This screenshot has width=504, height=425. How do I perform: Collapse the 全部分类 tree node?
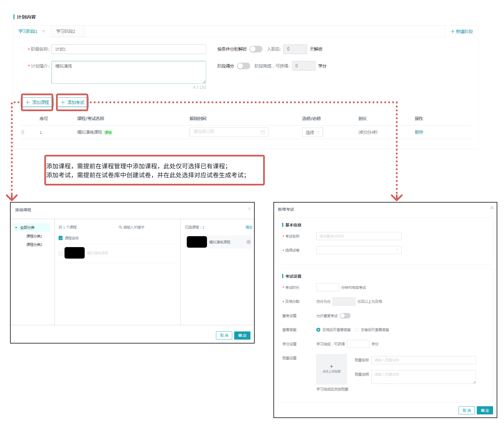click(16, 227)
